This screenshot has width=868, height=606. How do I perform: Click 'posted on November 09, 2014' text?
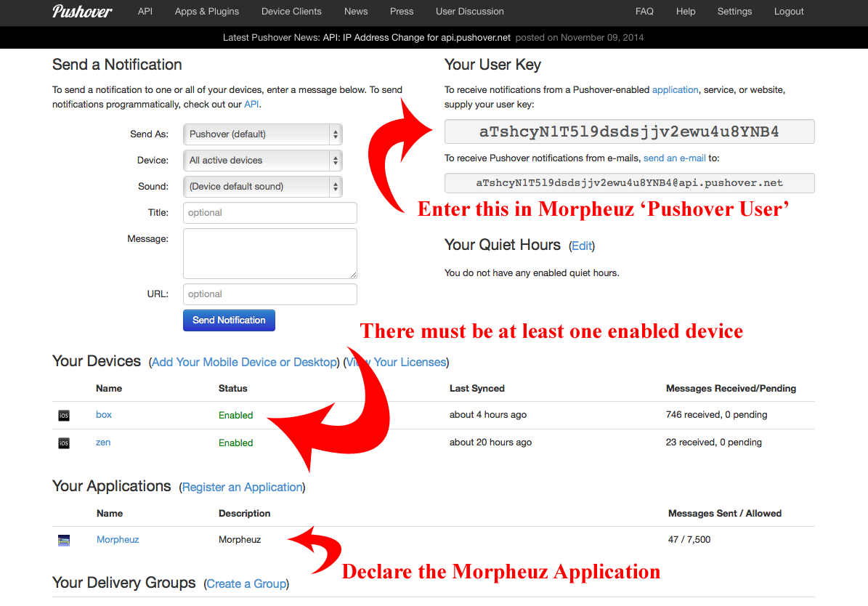[x=580, y=38]
